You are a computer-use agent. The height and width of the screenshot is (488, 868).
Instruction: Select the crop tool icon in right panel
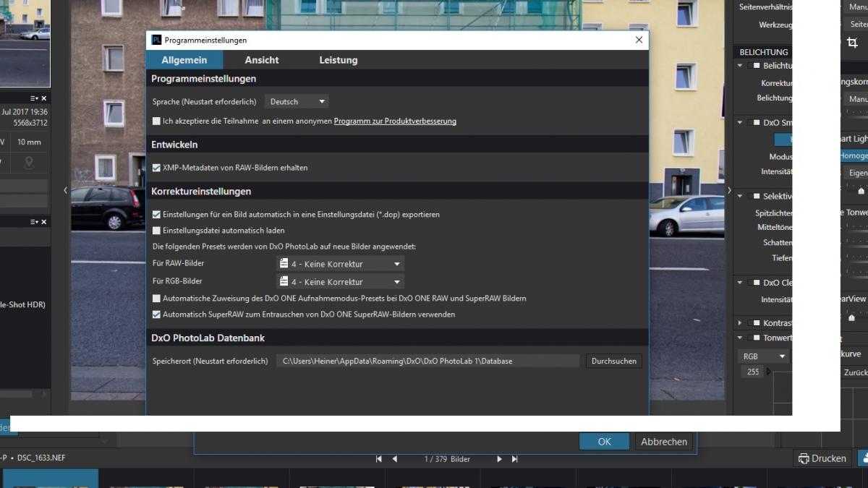point(852,43)
